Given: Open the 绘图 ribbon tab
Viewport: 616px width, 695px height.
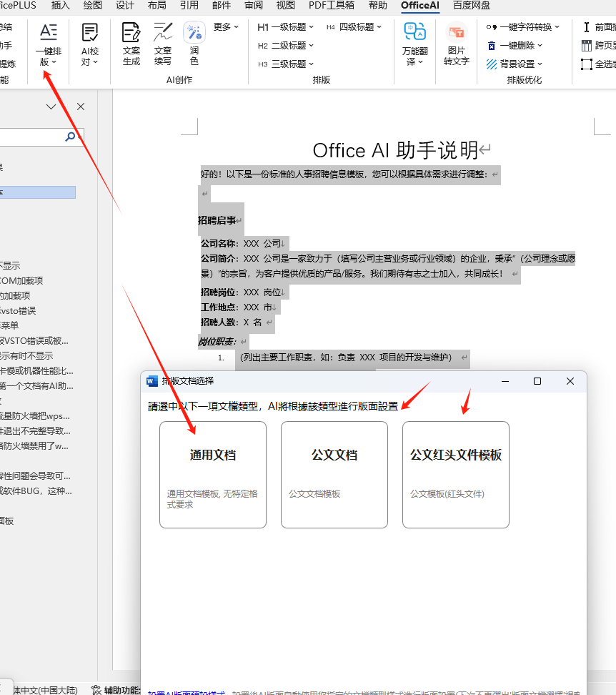Looking at the screenshot, I should (x=93, y=5).
